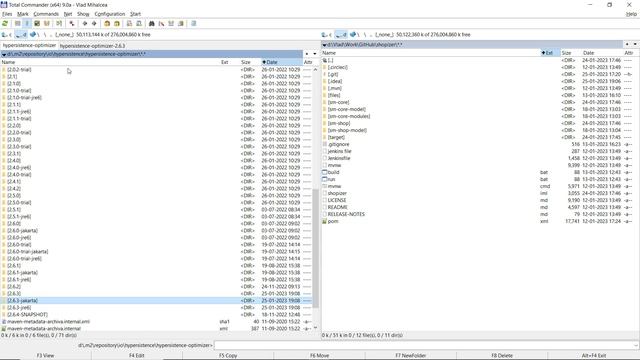Click left panel scrollbar down arrow
This screenshot has width=640, height=360.
point(315,328)
